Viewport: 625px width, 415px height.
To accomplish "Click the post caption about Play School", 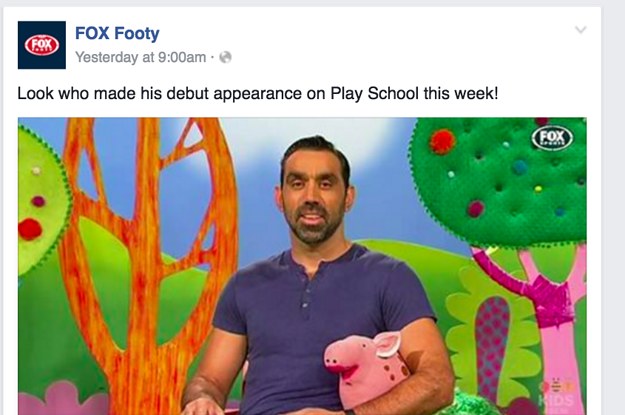I will pyautogui.click(x=258, y=94).
